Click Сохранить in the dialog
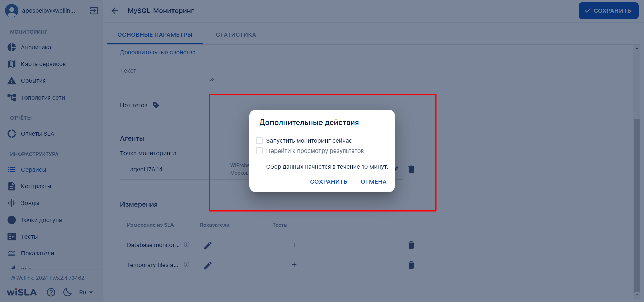This screenshot has height=302, width=644. tap(329, 182)
